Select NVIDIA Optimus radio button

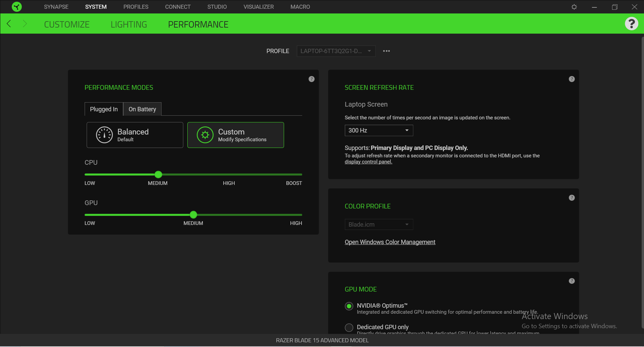349,306
